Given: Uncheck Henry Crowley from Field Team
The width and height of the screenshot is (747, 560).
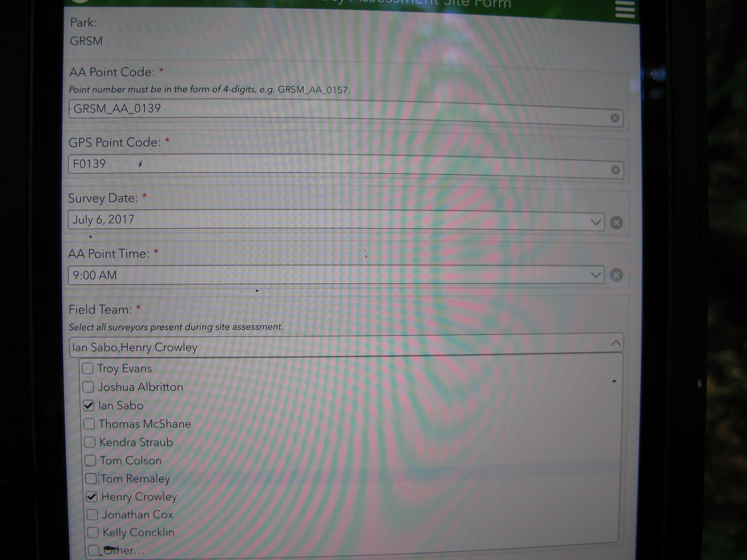Looking at the screenshot, I should [92, 497].
